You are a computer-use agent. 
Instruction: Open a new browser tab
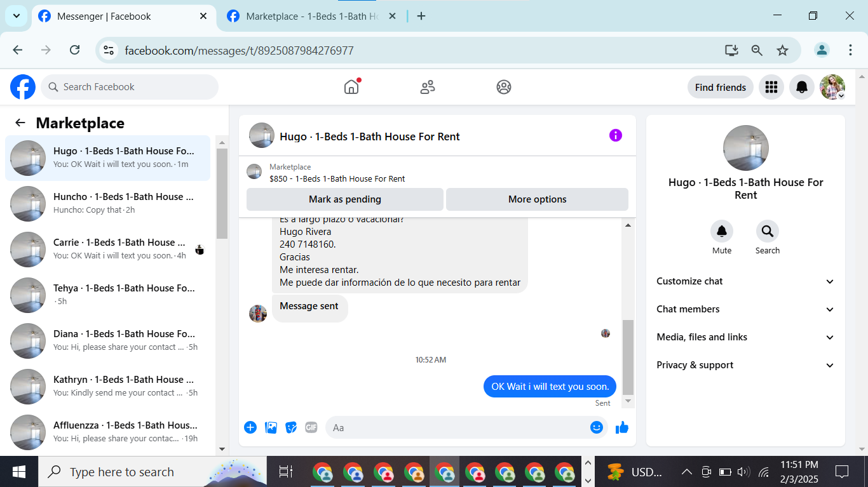(421, 17)
